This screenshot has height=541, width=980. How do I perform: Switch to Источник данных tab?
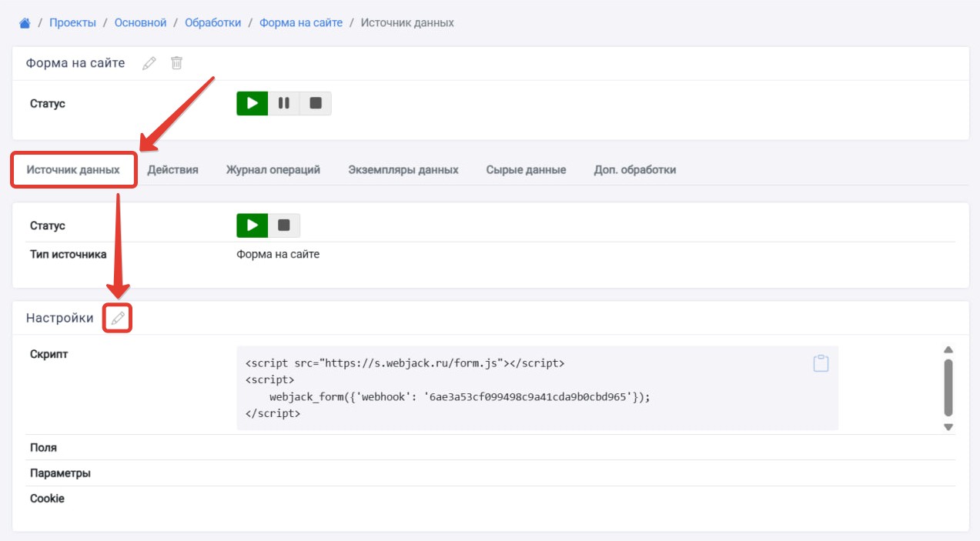tap(73, 170)
